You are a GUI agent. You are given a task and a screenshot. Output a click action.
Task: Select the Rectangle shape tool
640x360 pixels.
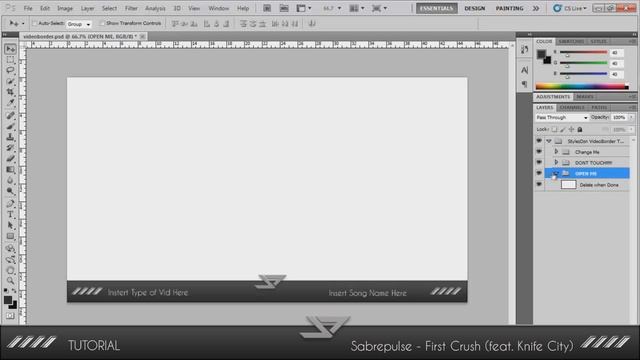pos(10,236)
